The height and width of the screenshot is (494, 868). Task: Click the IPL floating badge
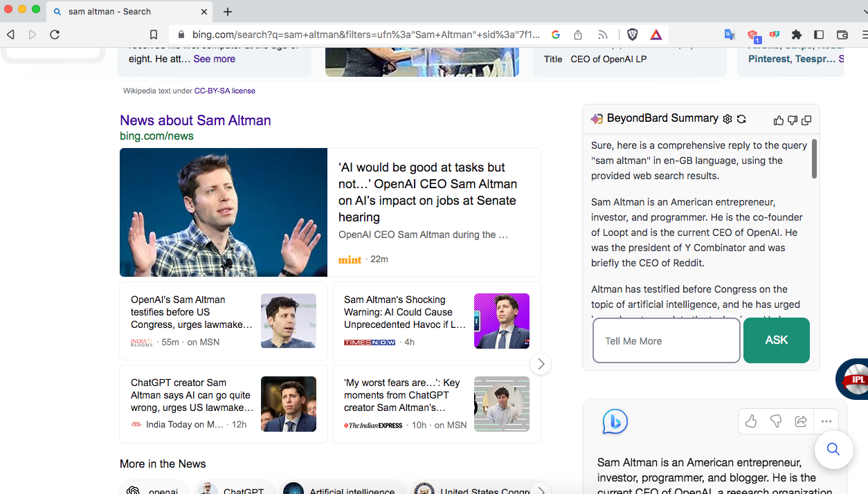(x=852, y=378)
